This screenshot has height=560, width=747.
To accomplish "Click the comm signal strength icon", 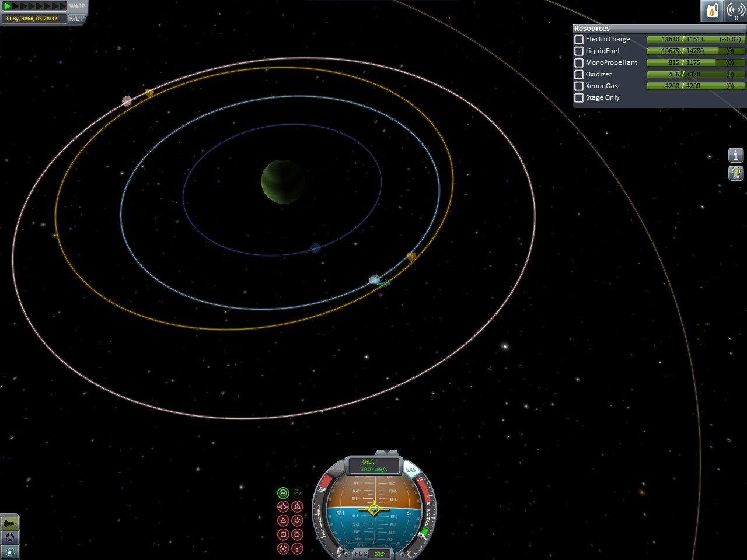I will point(735,10).
